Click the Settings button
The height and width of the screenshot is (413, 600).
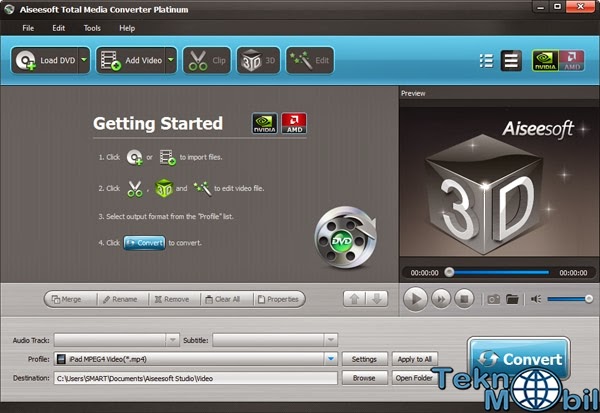coord(364,359)
